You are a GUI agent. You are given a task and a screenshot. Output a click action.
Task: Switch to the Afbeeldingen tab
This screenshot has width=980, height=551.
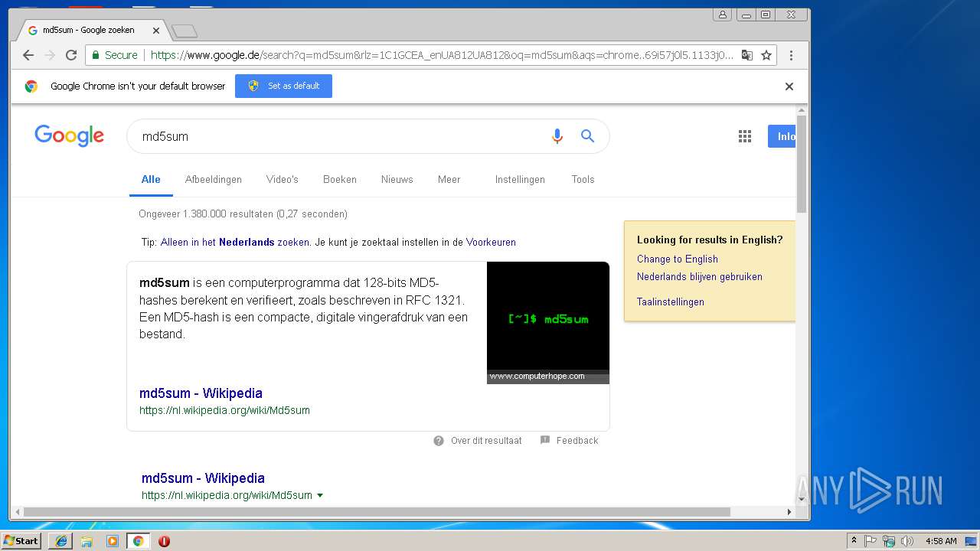tap(214, 179)
